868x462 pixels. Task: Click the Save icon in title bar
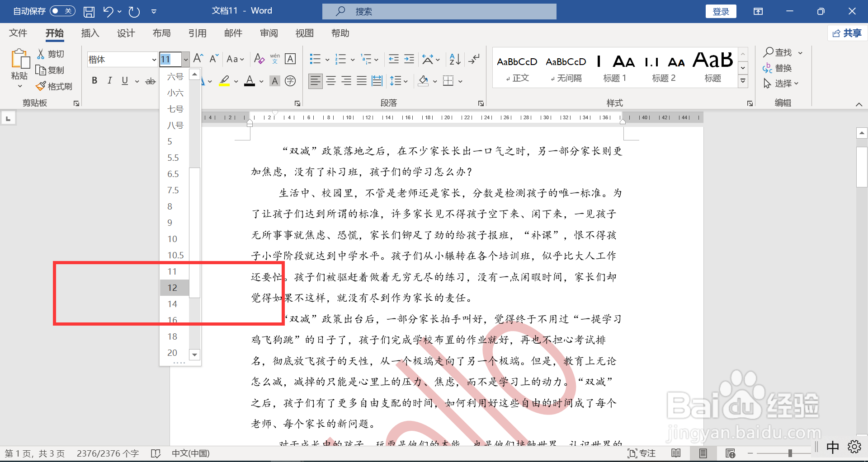click(89, 12)
